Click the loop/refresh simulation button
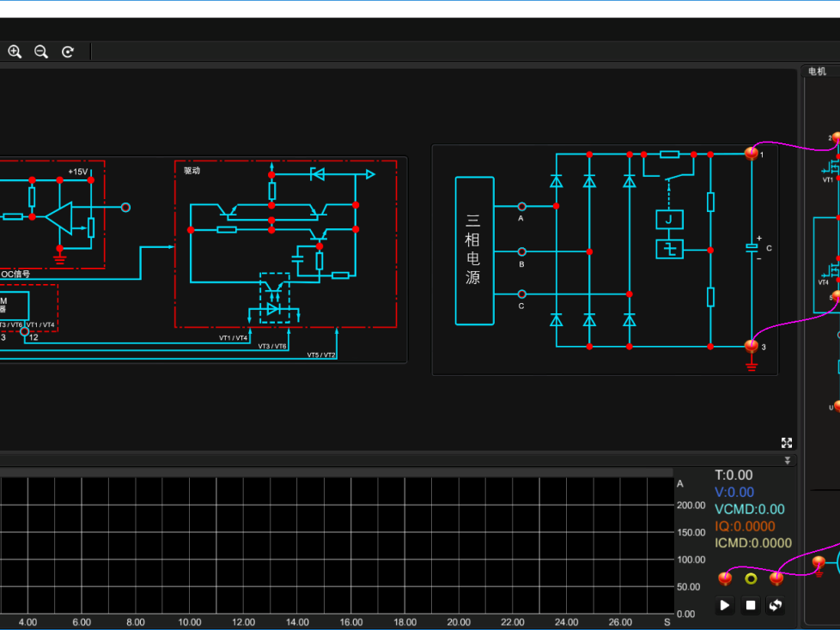This screenshot has width=840, height=630. tap(776, 605)
